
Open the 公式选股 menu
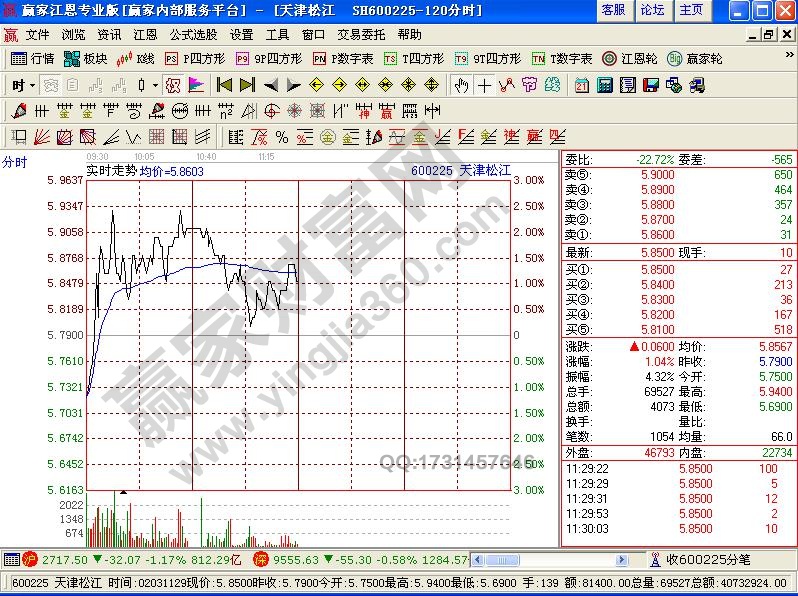pos(193,34)
